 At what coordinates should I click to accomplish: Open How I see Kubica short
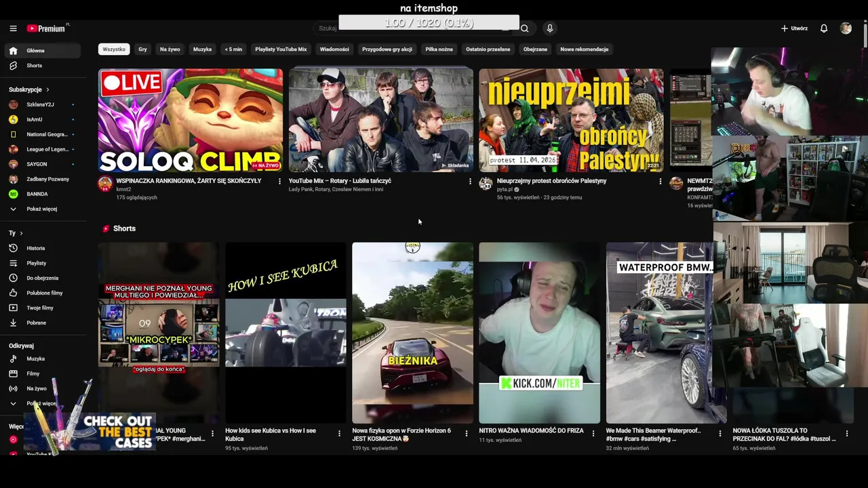click(x=285, y=333)
